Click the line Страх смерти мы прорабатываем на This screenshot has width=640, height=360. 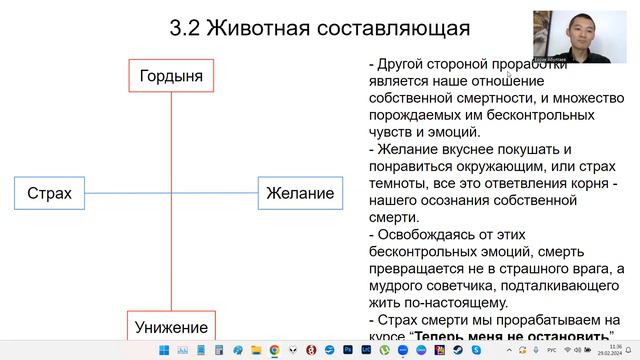pyautogui.click(x=494, y=320)
